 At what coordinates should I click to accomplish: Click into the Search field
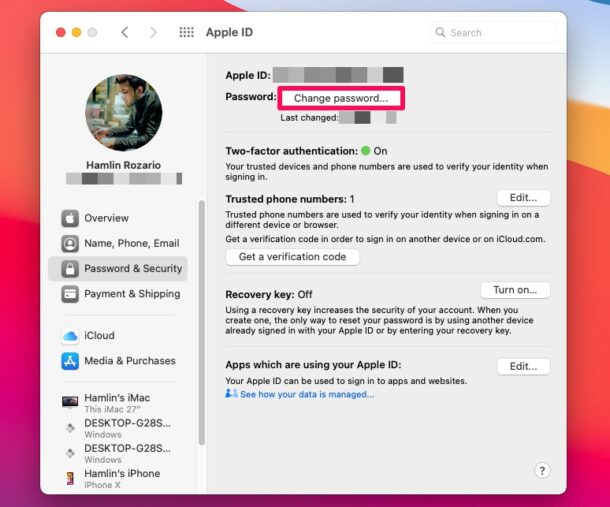[x=493, y=32]
